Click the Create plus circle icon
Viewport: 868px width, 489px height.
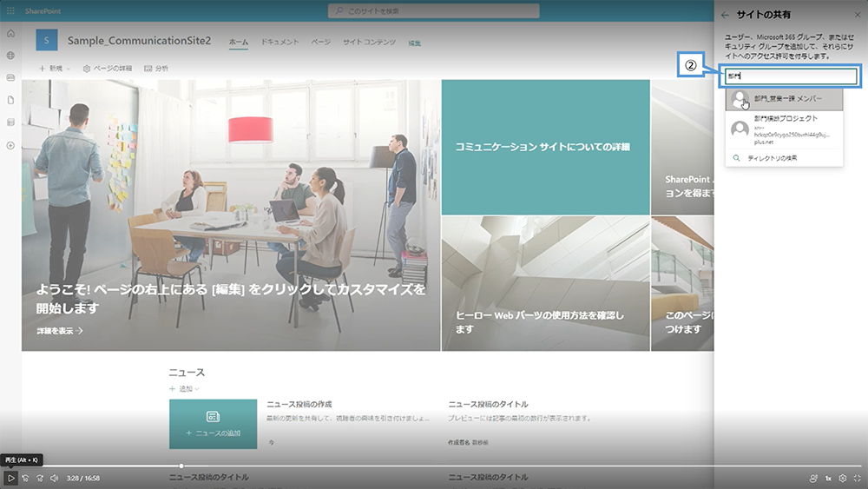coord(10,146)
